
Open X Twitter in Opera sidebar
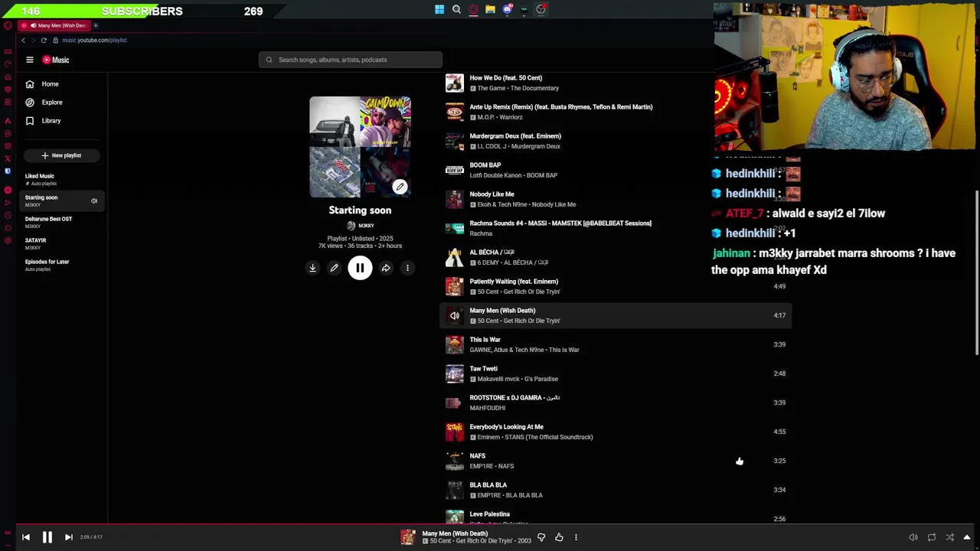point(8,158)
